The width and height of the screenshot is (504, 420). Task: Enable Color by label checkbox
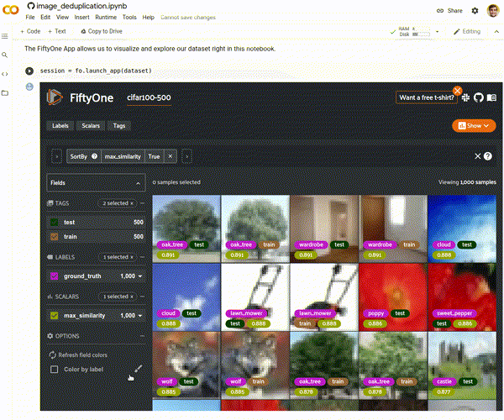[55, 370]
